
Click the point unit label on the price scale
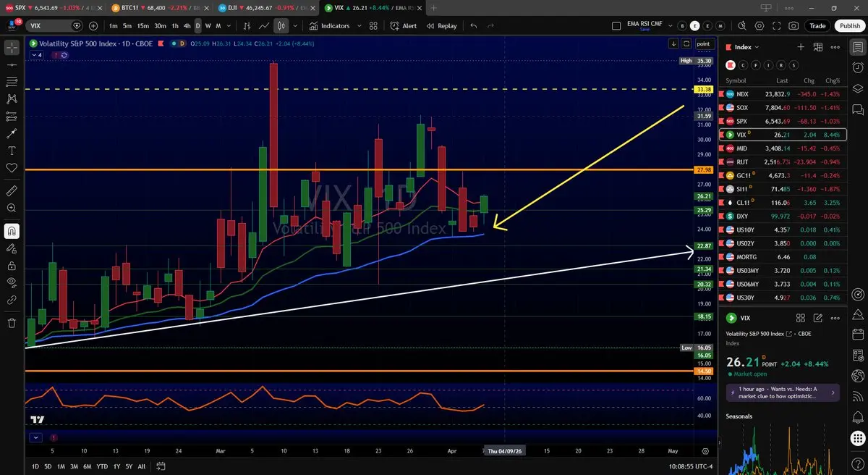[705, 43]
